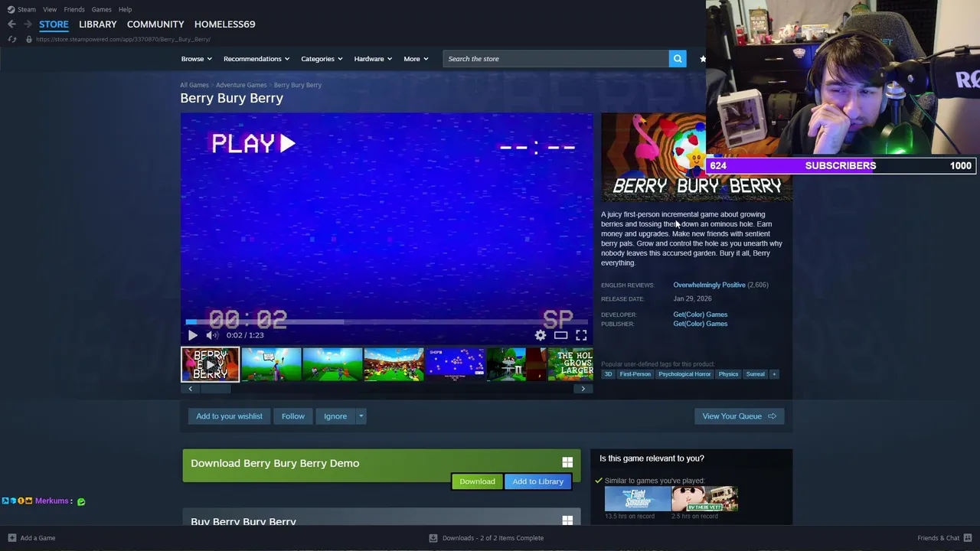Click the Berry Bury Berry breadcrumb link
Viewport: 980px width, 551px height.
[x=298, y=85]
